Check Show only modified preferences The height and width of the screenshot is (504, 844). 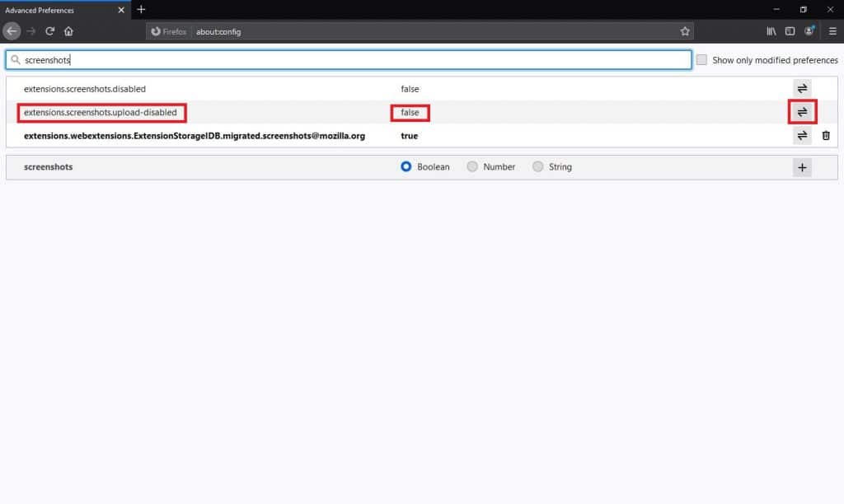coord(701,59)
